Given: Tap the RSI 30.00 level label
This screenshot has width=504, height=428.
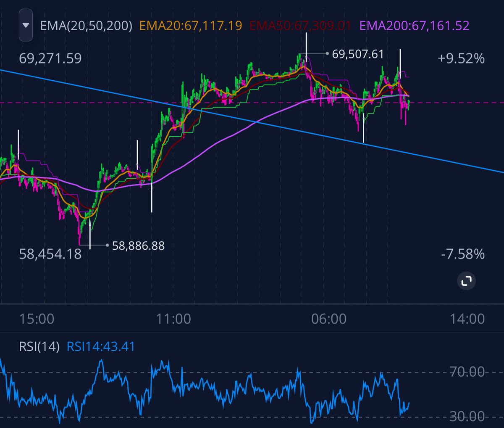Looking at the screenshot, I should (467, 417).
